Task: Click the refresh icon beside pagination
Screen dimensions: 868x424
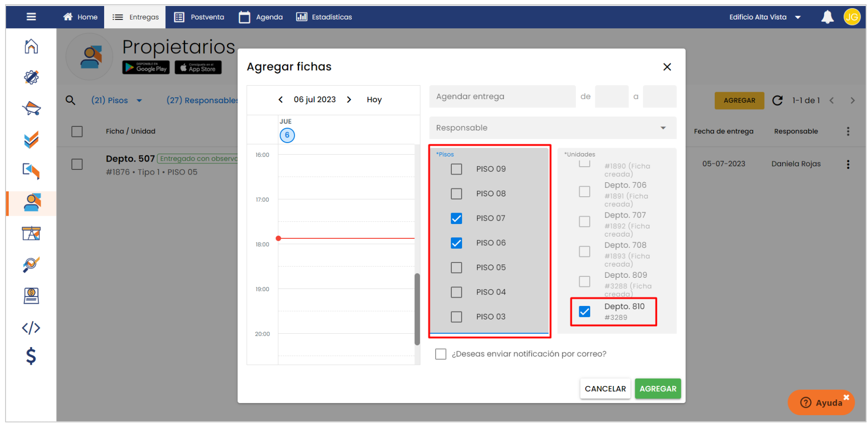Action: tap(777, 100)
